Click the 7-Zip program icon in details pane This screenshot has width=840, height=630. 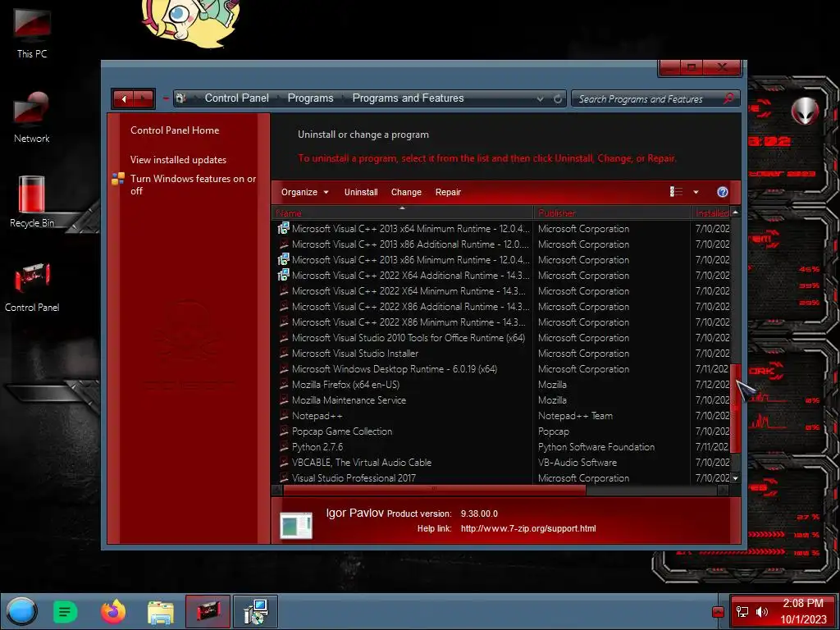point(296,525)
